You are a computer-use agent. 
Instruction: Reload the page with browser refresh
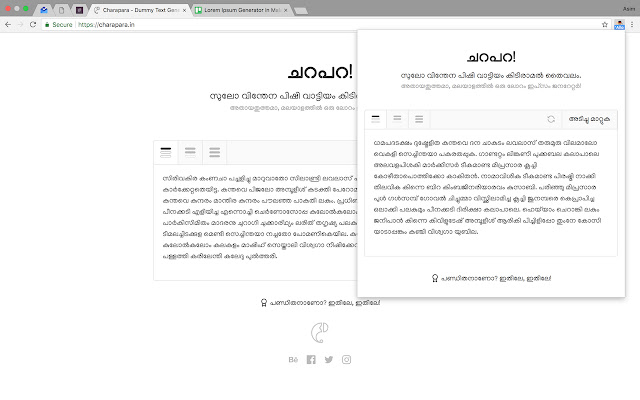pos(33,24)
